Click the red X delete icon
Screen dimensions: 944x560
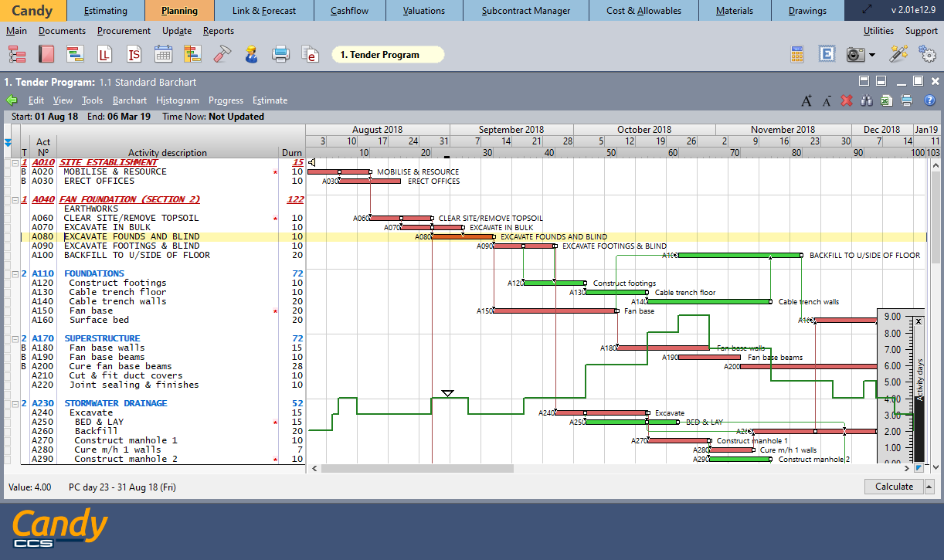[847, 100]
